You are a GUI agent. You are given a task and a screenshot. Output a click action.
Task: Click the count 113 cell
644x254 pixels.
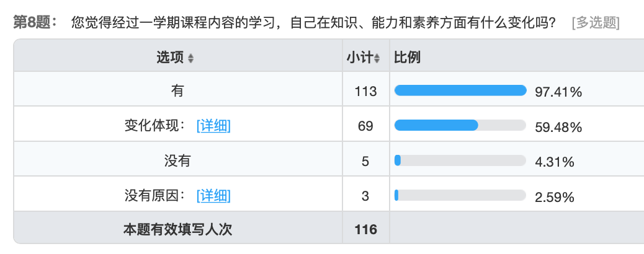365,91
